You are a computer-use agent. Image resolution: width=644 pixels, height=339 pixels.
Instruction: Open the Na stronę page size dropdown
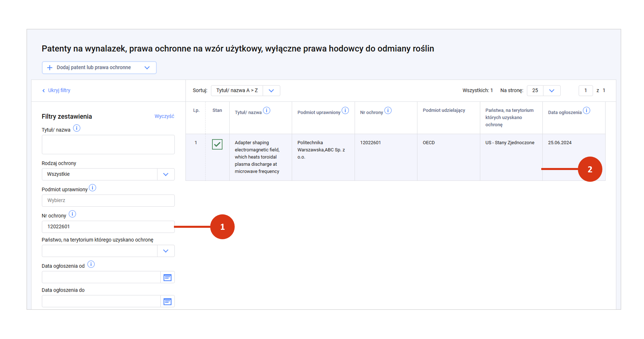pyautogui.click(x=551, y=91)
